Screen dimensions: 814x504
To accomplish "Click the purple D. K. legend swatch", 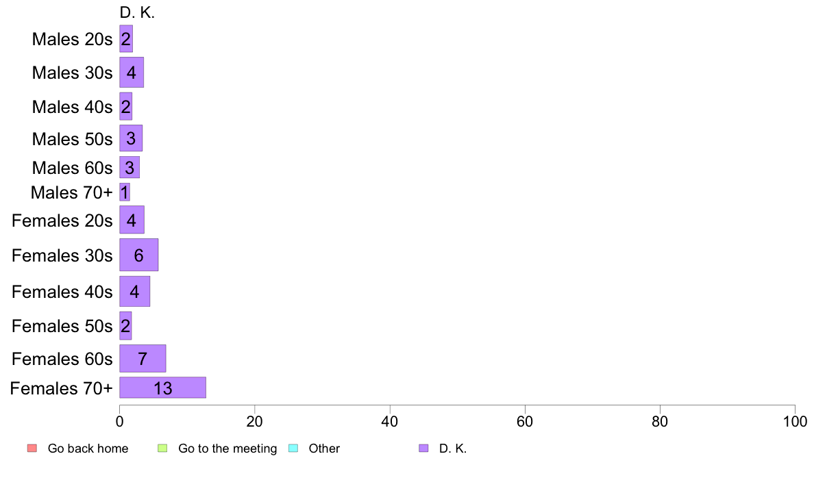I will tap(423, 449).
